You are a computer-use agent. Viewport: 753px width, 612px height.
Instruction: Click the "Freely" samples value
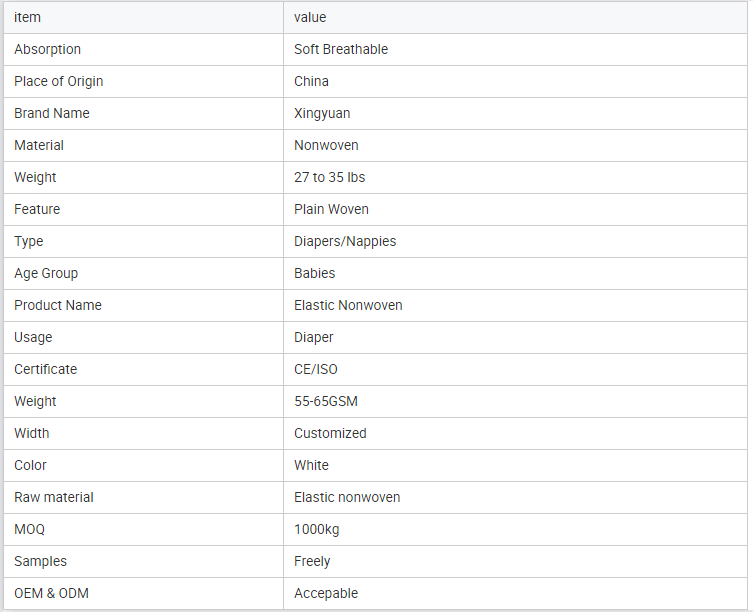(x=312, y=561)
